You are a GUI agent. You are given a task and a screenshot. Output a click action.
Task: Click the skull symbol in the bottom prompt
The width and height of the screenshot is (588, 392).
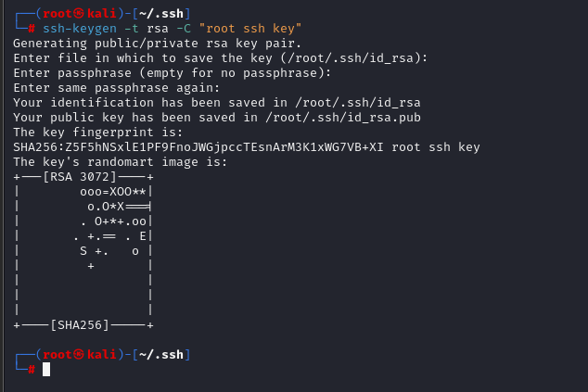tap(79, 354)
